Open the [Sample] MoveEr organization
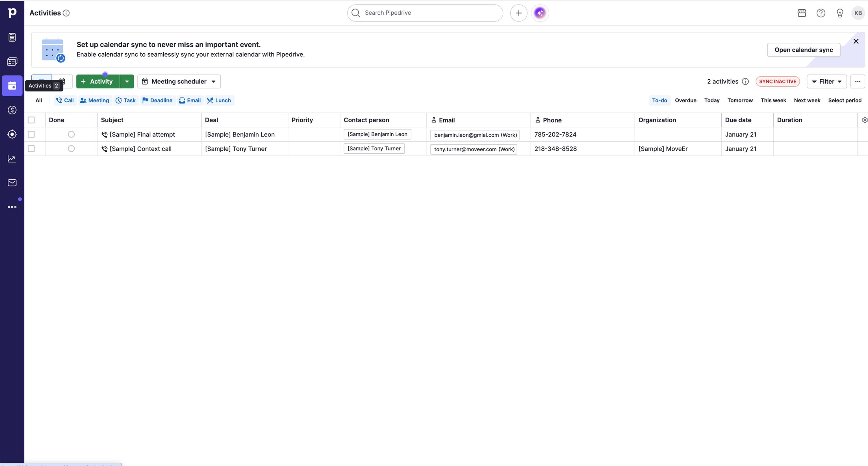This screenshot has width=868, height=466. [x=663, y=149]
